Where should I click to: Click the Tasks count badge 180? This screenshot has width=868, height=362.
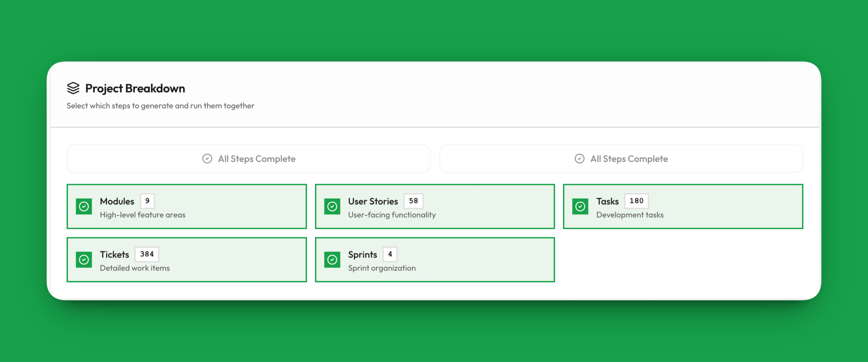[636, 201]
